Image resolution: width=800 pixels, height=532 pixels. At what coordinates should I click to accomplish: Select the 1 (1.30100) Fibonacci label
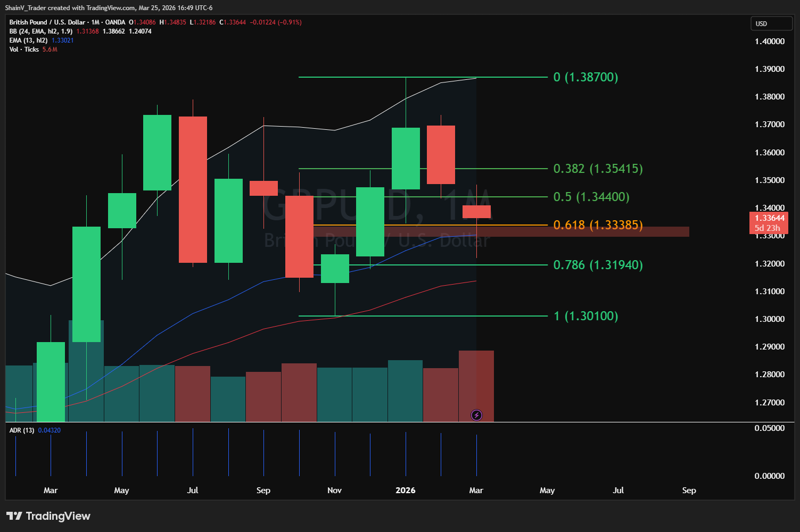point(585,316)
